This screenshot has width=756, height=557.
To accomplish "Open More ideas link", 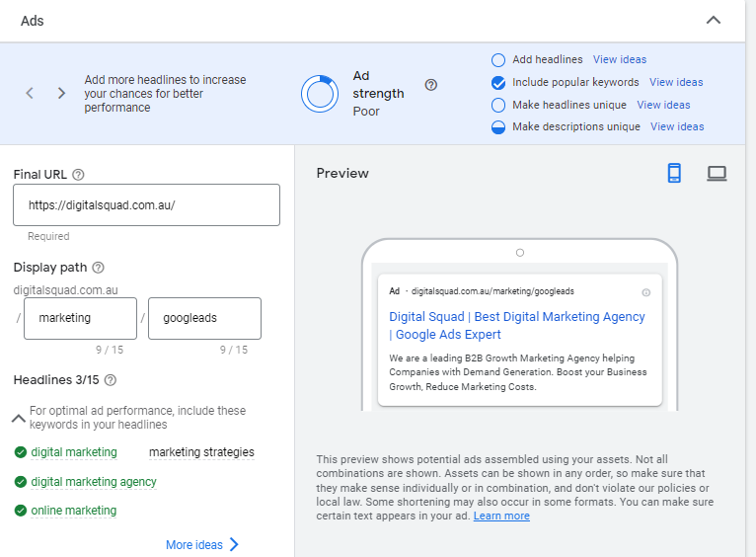I will [x=202, y=544].
